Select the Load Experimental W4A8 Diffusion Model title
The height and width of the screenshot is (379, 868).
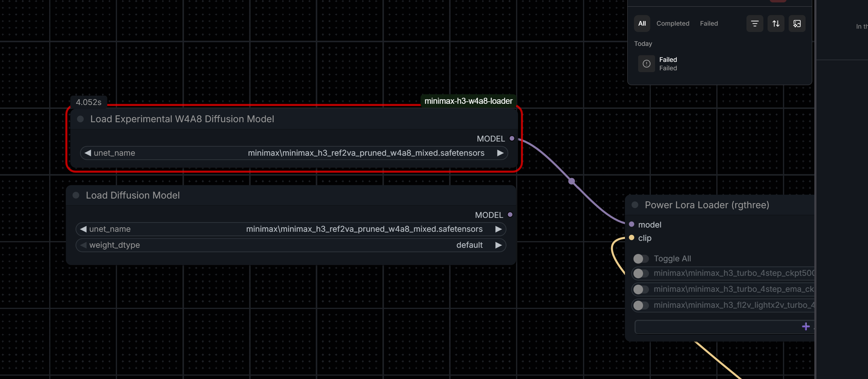(182, 119)
